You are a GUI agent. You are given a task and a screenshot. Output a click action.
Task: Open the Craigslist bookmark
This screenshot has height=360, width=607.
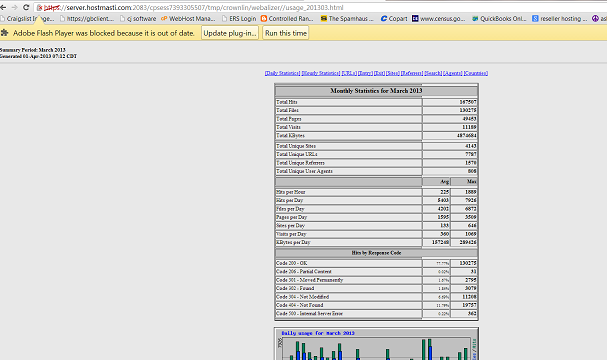point(27,19)
